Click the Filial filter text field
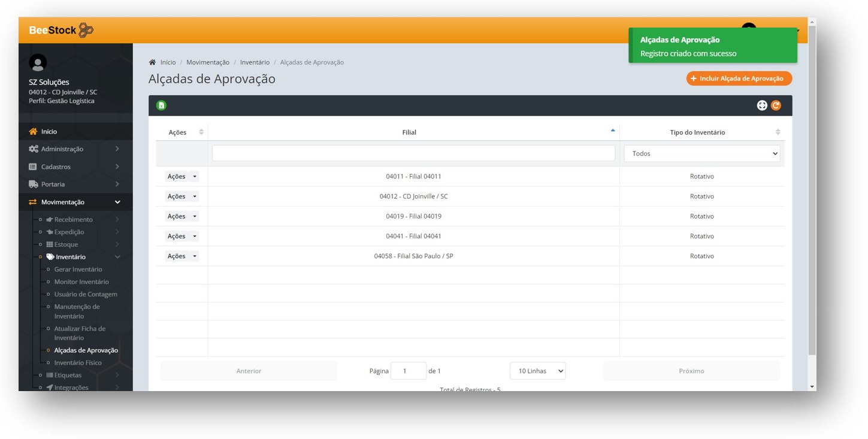868x439 pixels. click(413, 153)
